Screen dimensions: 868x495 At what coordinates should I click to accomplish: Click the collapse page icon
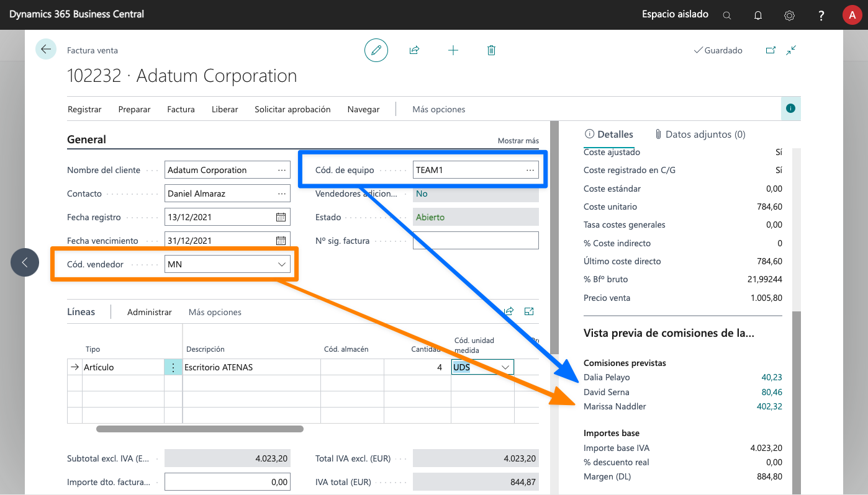point(791,50)
